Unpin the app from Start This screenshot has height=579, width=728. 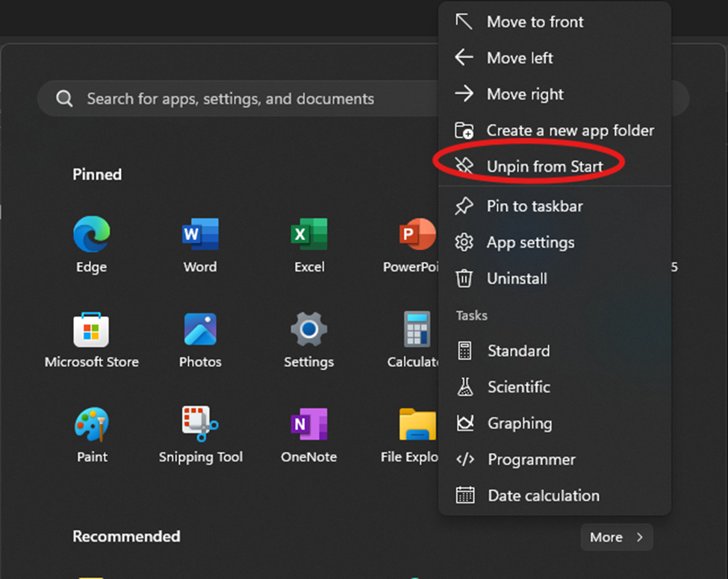[x=555, y=166]
